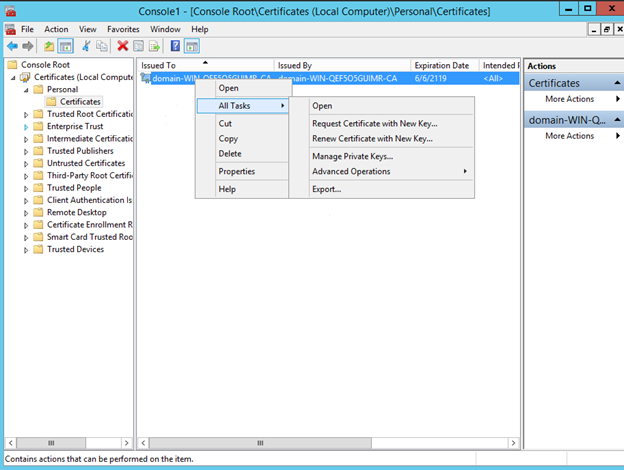
Task: Toggle Show/Hide Action Pane toolbar icon
Action: point(192,46)
